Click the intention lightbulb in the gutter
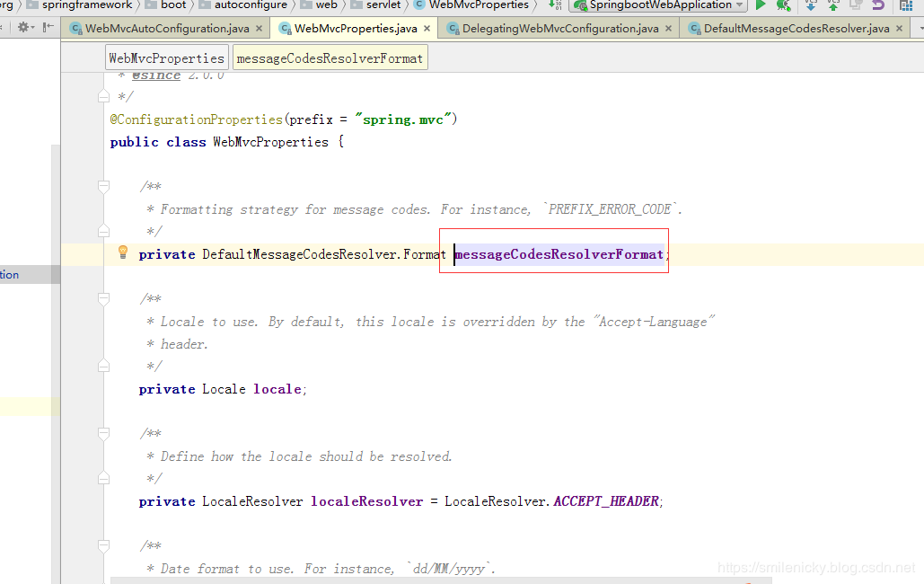This screenshot has width=924, height=584. tap(122, 252)
